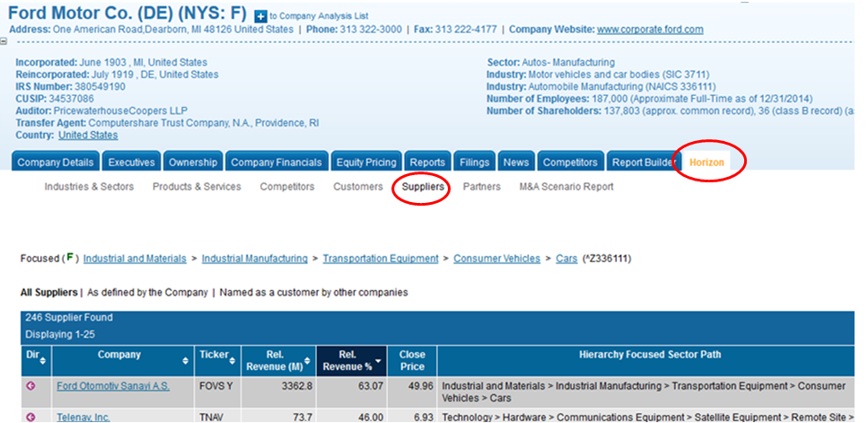This screenshot has height=423, width=868.
Task: Open Ford Otomotiv Sanayi A.S. company link
Action: pyautogui.click(x=113, y=386)
